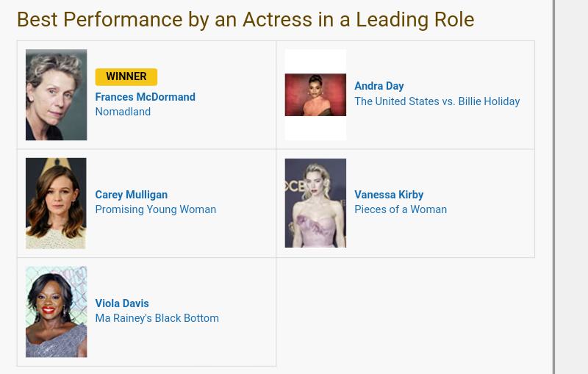Click the photo beside Viola Davis's name
This screenshot has height=374, width=588.
click(x=56, y=312)
